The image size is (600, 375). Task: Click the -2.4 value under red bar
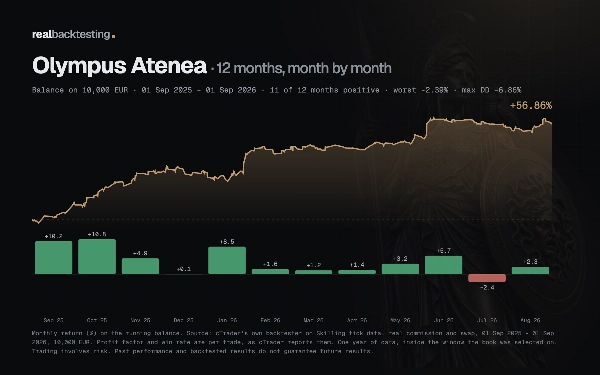[x=487, y=287]
